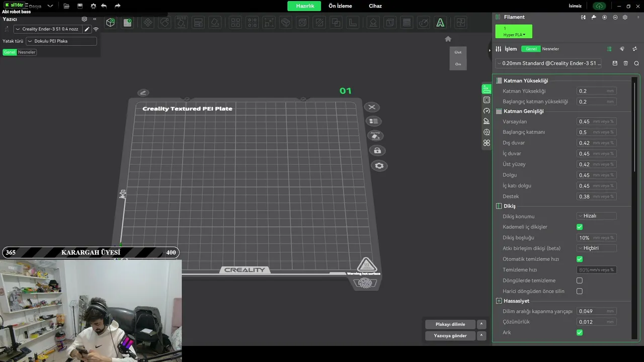Enable Harici döngüden önce silin checkbox
The width and height of the screenshot is (644, 362).
pos(580,291)
